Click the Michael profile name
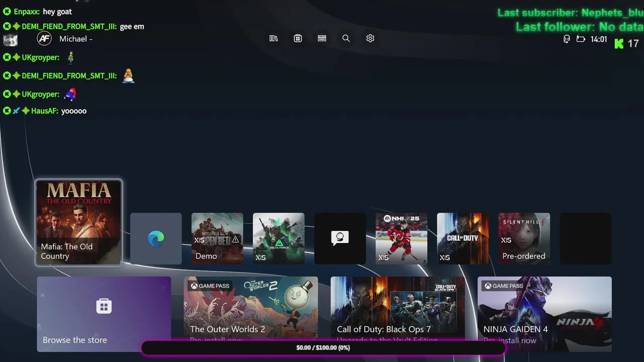Viewport: 644px width, 362px height. point(76,39)
